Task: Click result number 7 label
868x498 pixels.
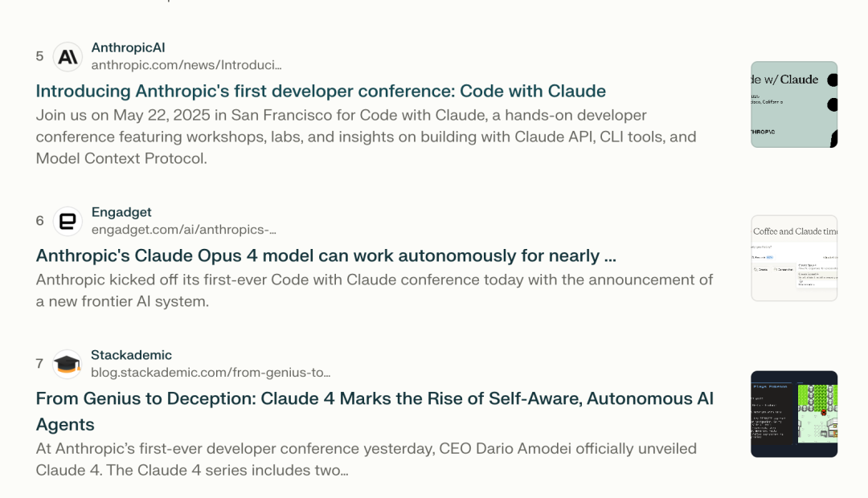Action: [x=39, y=364]
